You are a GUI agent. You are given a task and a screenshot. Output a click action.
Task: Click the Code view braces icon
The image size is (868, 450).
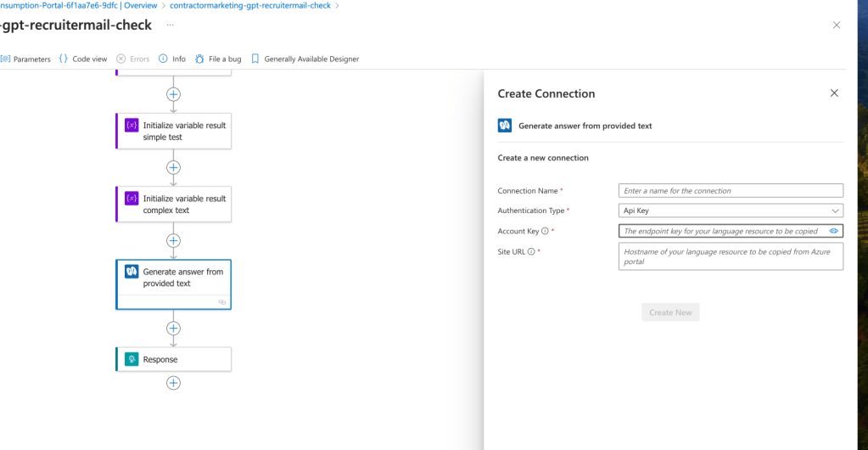(x=63, y=59)
